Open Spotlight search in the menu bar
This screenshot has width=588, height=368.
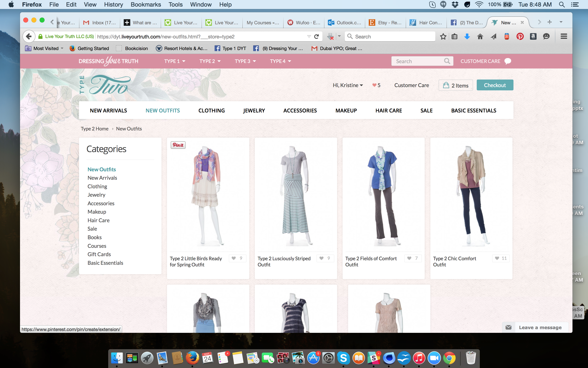point(561,5)
